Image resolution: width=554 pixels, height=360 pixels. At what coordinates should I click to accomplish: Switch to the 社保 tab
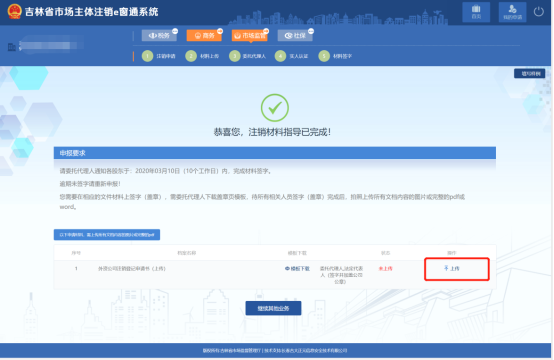click(x=295, y=35)
